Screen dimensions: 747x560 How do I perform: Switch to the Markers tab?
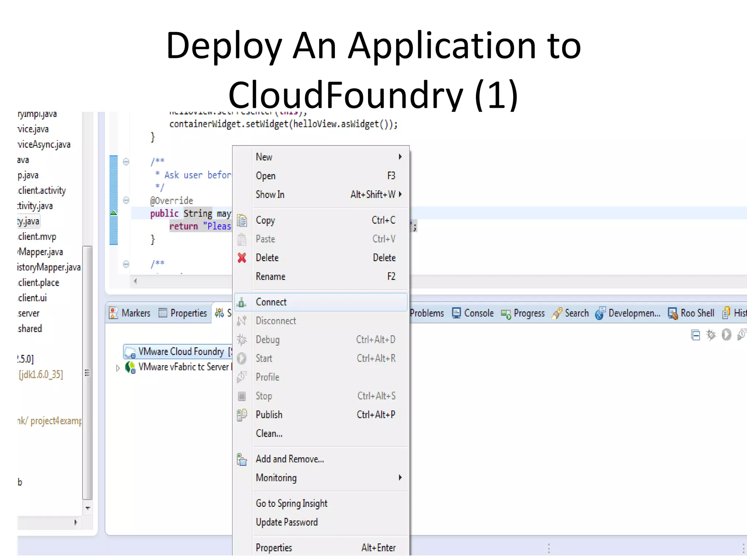point(130,313)
